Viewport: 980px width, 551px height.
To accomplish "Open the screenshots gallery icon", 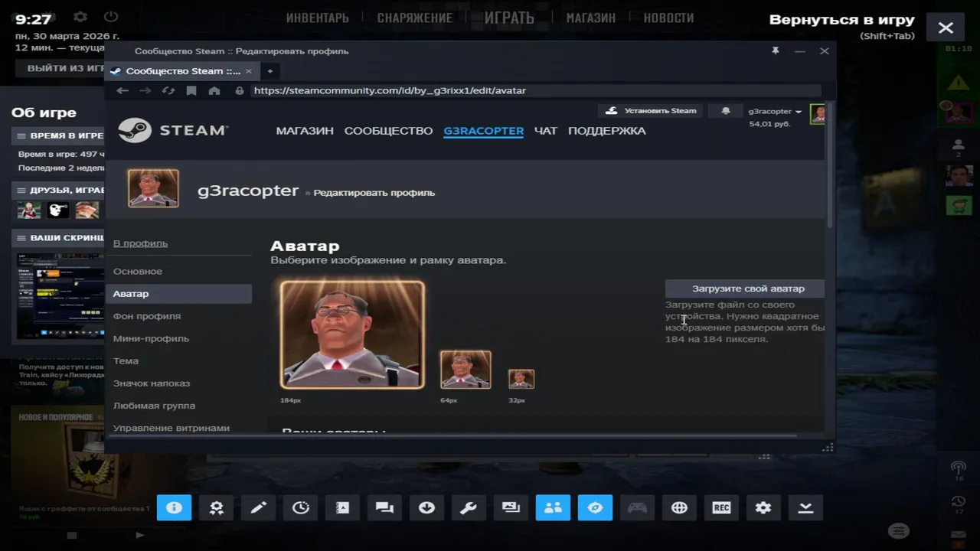I will pos(511,507).
